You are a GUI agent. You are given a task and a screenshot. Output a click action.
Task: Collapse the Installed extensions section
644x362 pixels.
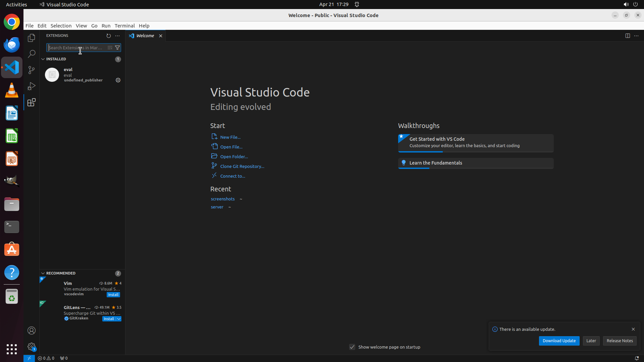coord(43,59)
